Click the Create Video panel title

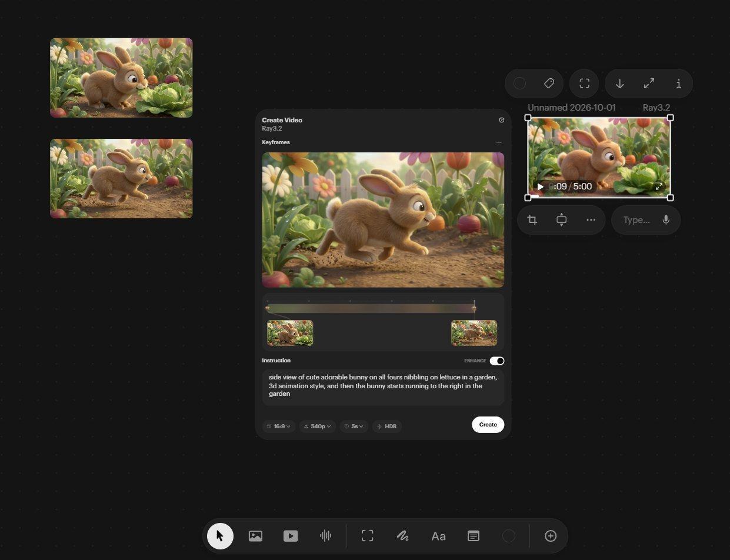pyautogui.click(x=282, y=120)
